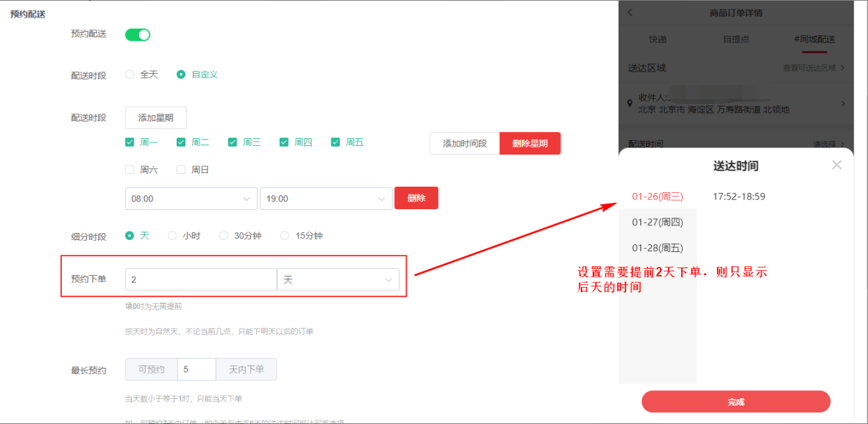Select 小时 as the time subdivision
Screen dimensions: 868x424
(173, 236)
